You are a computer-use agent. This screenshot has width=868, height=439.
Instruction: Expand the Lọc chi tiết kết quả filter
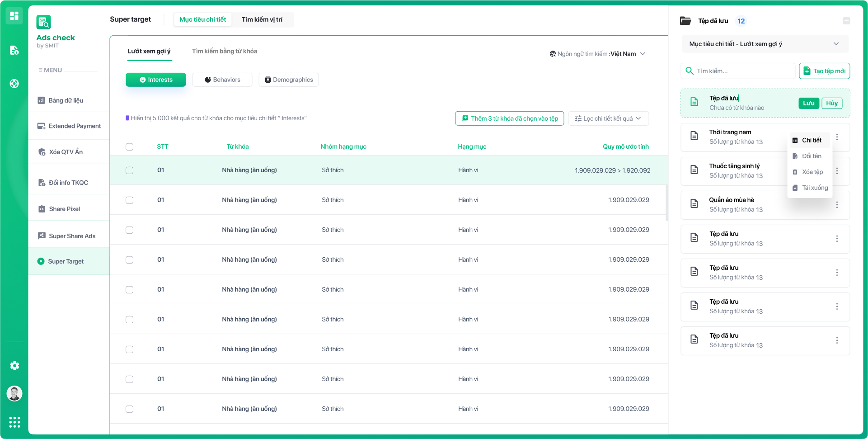tap(608, 118)
